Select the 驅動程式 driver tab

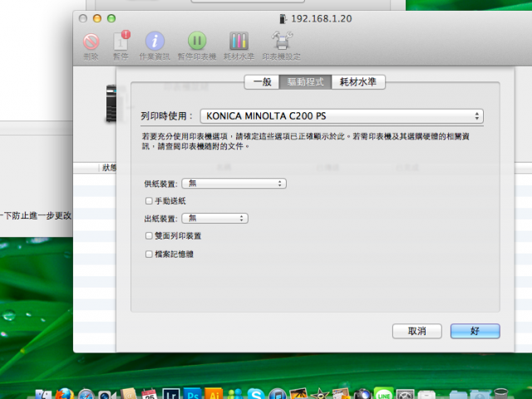[305, 82]
